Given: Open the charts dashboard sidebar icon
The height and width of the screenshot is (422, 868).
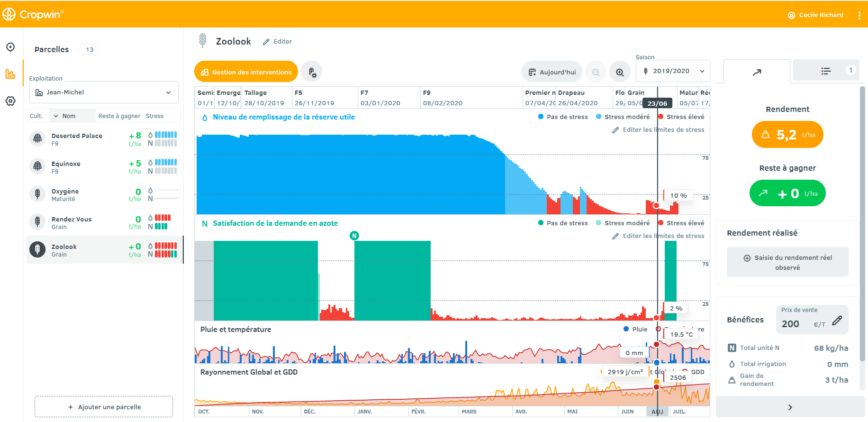Looking at the screenshot, I should (x=10, y=74).
